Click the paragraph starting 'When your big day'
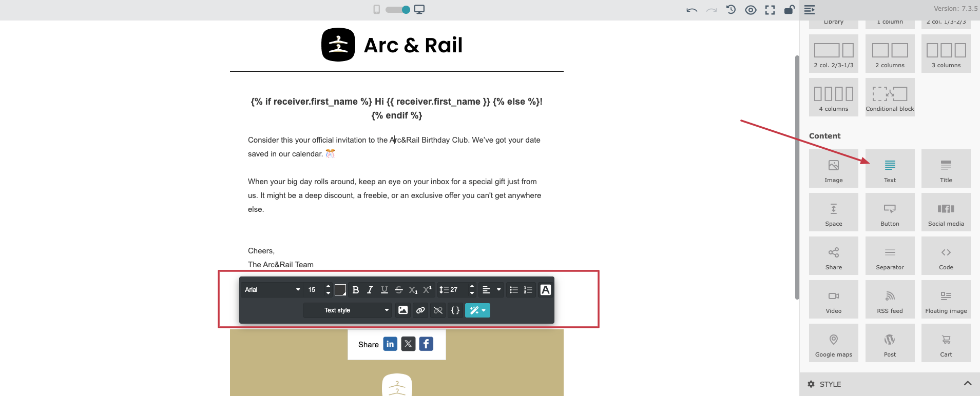 click(395, 195)
